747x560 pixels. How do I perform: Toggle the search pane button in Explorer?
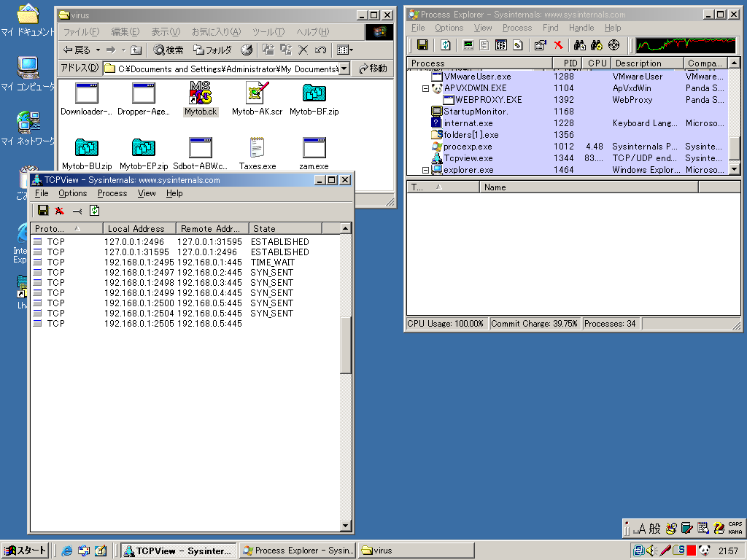tap(169, 50)
